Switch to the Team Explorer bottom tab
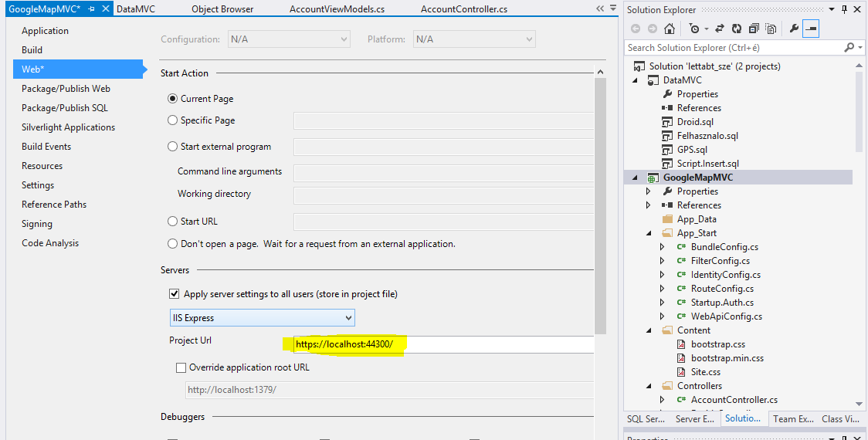 point(793,419)
